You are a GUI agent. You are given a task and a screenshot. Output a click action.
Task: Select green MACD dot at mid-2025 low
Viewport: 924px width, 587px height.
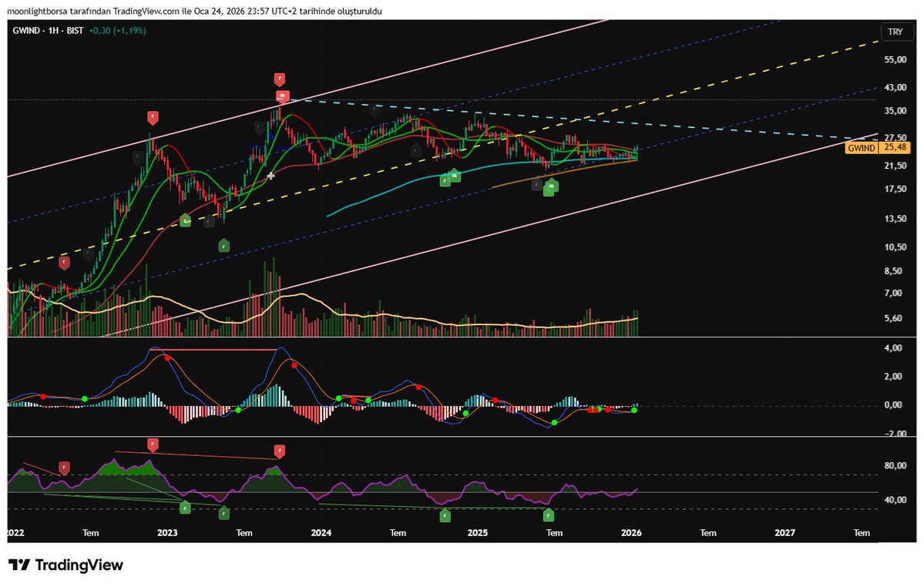point(554,422)
